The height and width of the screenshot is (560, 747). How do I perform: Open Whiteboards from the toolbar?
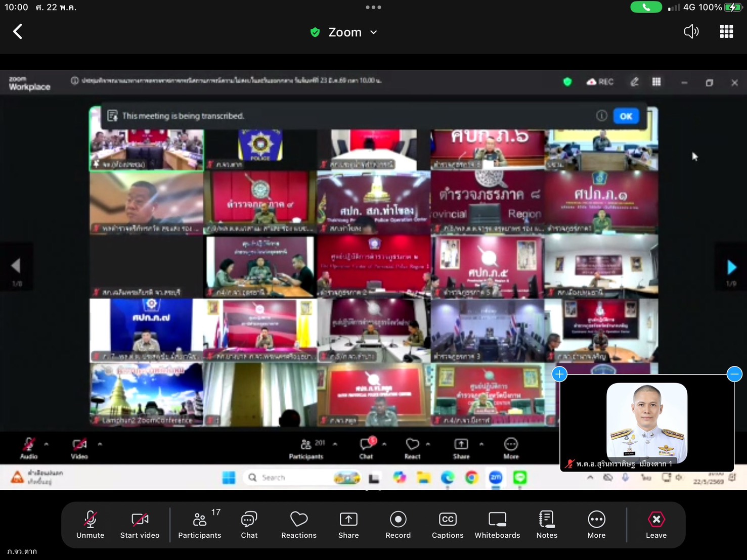[497, 525]
